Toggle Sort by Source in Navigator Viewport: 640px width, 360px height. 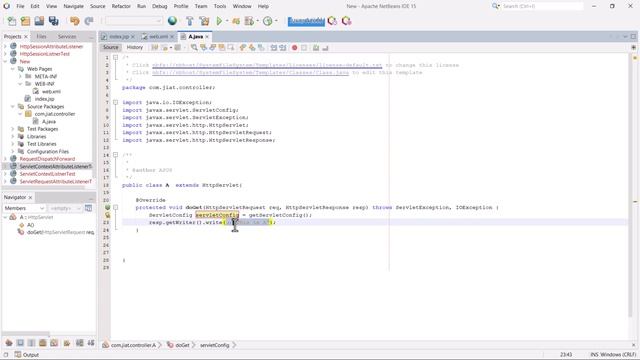(x=91, y=343)
